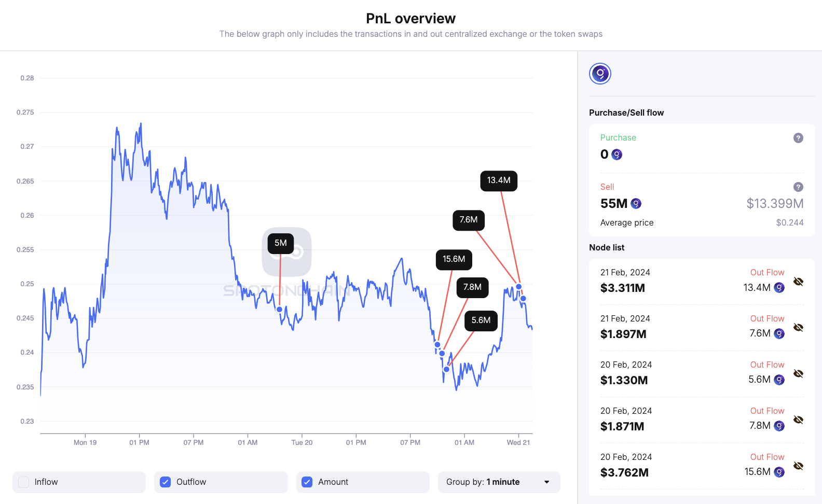Click the 5.6M chart label
Screen dimensions: 822x504
tap(481, 320)
